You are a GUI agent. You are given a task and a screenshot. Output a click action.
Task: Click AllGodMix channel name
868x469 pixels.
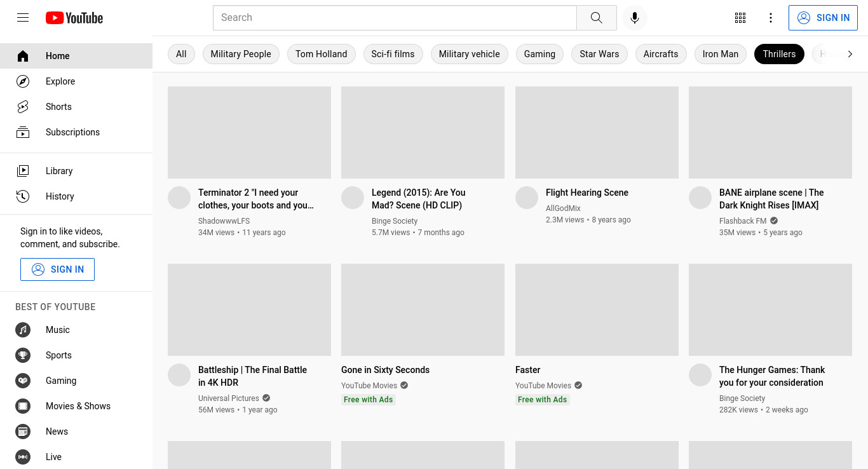pyautogui.click(x=563, y=208)
